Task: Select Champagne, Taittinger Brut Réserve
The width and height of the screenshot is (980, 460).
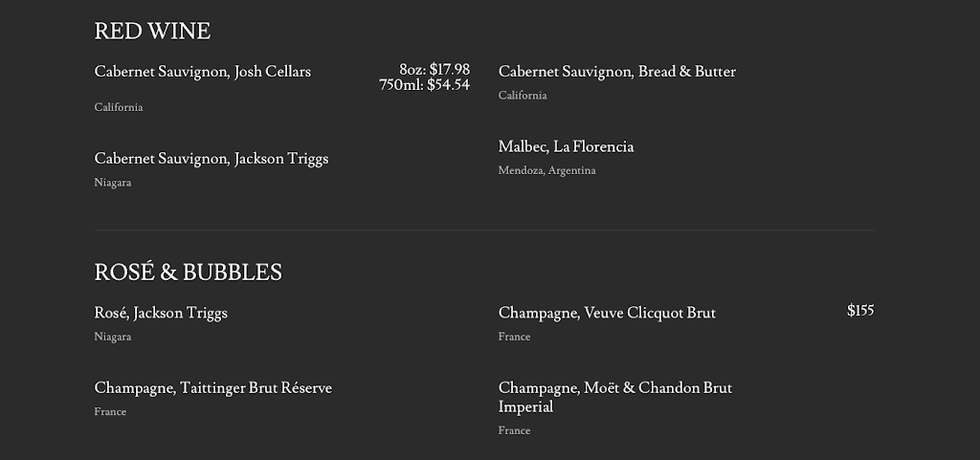Action: click(x=212, y=388)
